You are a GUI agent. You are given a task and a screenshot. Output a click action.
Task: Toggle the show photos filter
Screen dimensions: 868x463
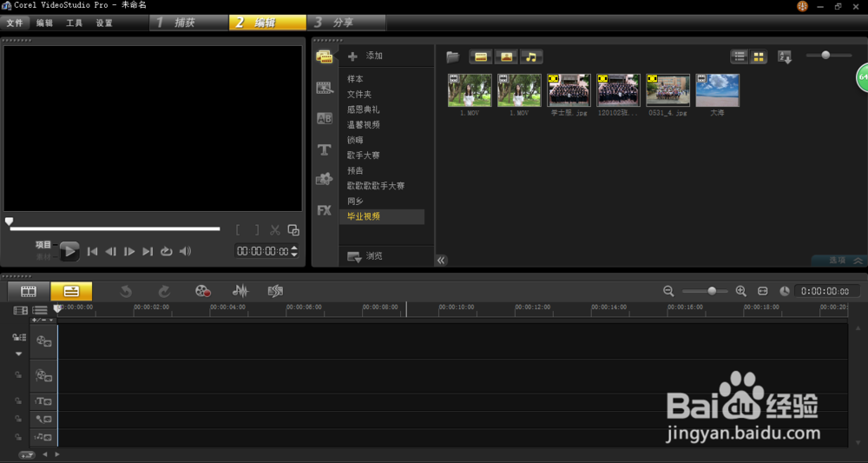(506, 56)
